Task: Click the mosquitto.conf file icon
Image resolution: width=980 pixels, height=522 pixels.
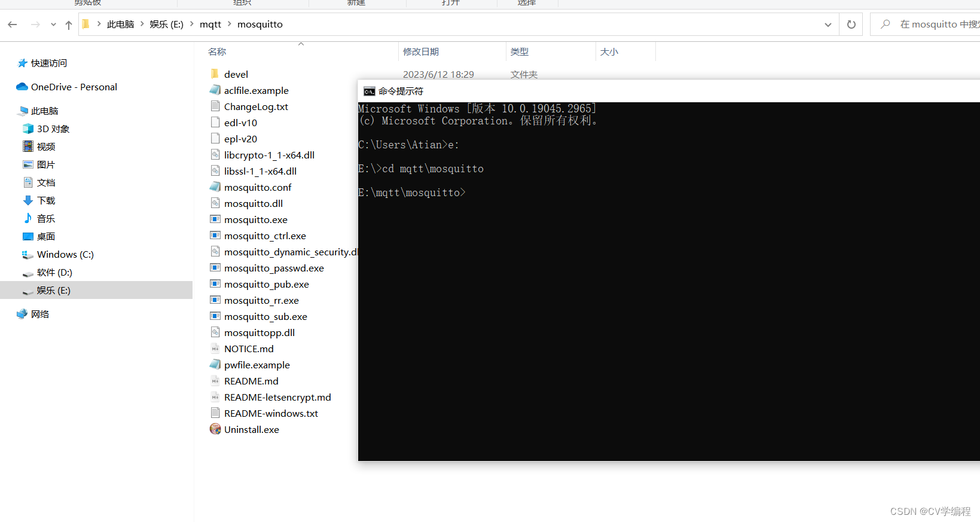Action: point(215,187)
